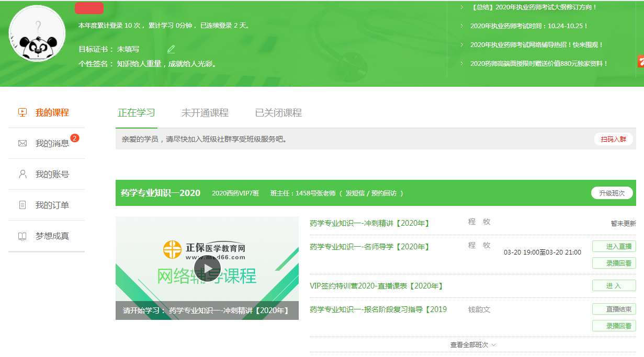This screenshot has height=357, width=644.
Task: Click the pencil edit icon beside 目标证书
Action: (x=171, y=49)
